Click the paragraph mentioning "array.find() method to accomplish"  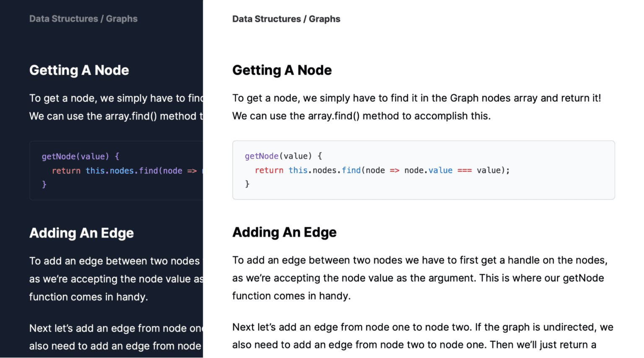coord(417,107)
